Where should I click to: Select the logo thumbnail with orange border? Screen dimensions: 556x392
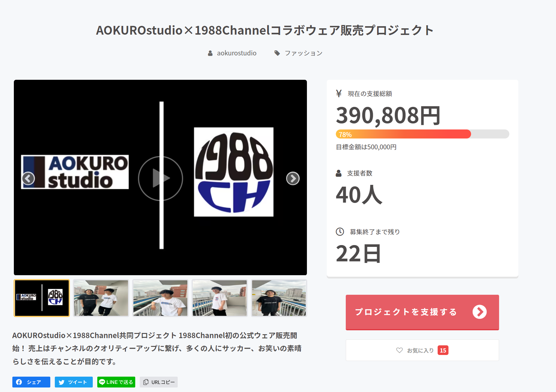42,298
